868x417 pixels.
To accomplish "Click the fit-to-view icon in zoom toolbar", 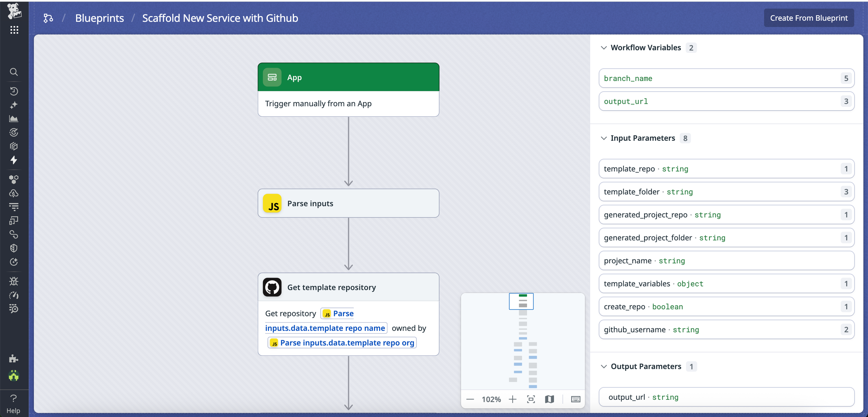I will [531, 399].
